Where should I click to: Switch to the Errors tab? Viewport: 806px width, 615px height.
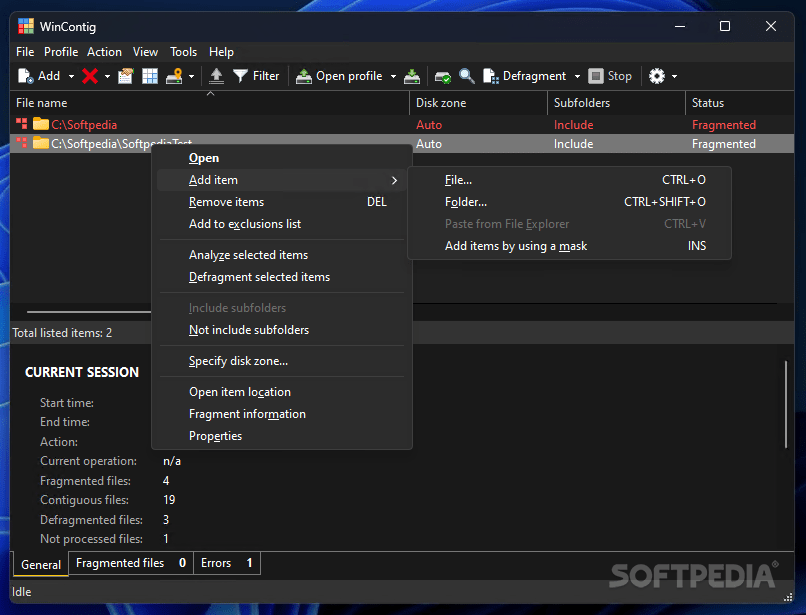point(227,563)
